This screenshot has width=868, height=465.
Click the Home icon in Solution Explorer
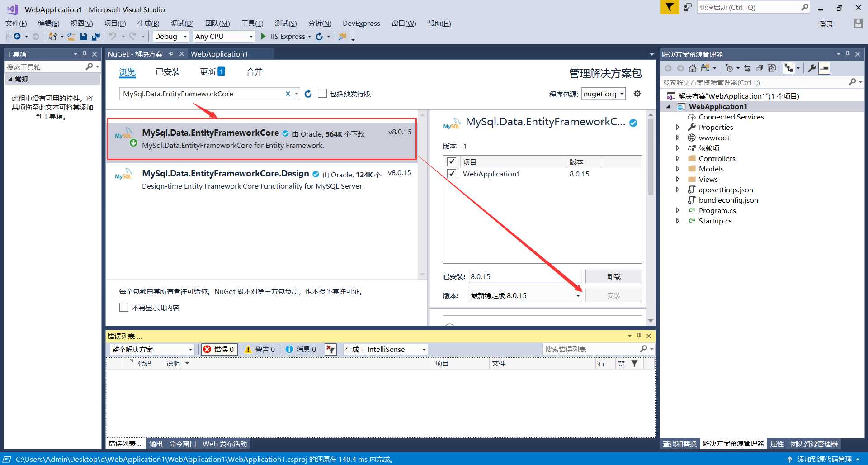pyautogui.click(x=693, y=68)
